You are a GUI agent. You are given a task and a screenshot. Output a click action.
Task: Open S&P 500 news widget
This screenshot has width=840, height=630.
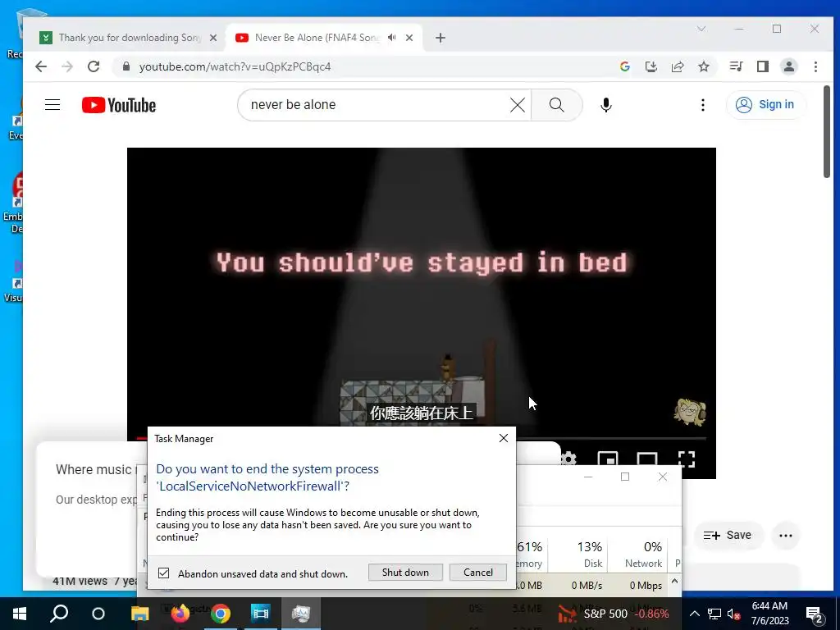(613, 614)
